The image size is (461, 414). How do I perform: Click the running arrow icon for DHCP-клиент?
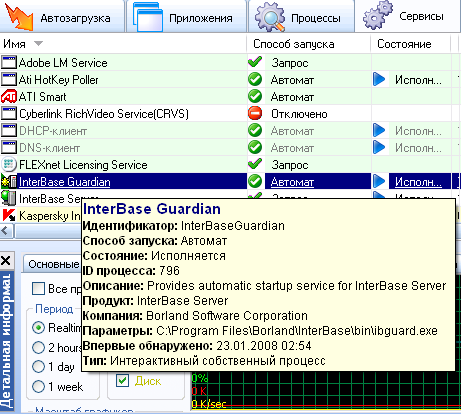pyautogui.click(x=379, y=131)
